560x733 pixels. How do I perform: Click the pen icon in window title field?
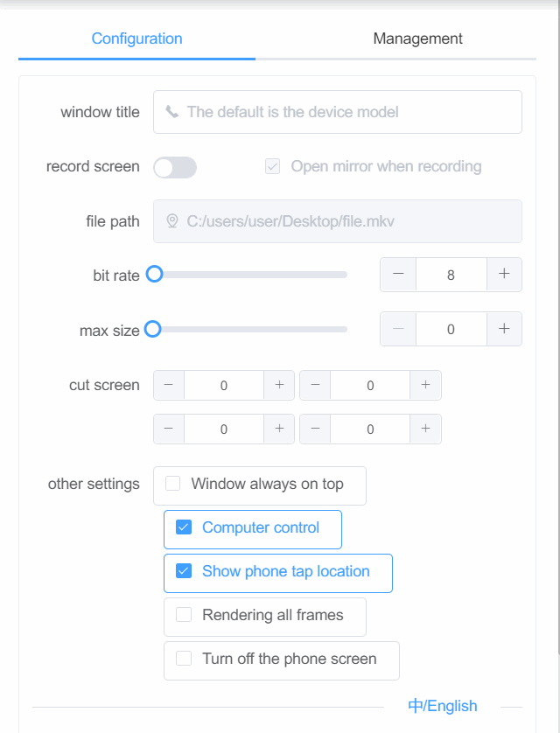(x=172, y=111)
